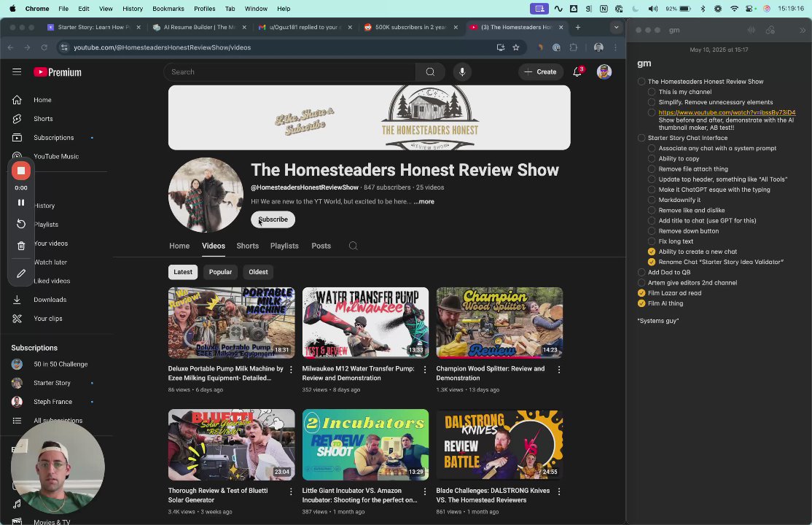Delete the recording with trash icon
Screen dimensions: 812x525
point(20,246)
